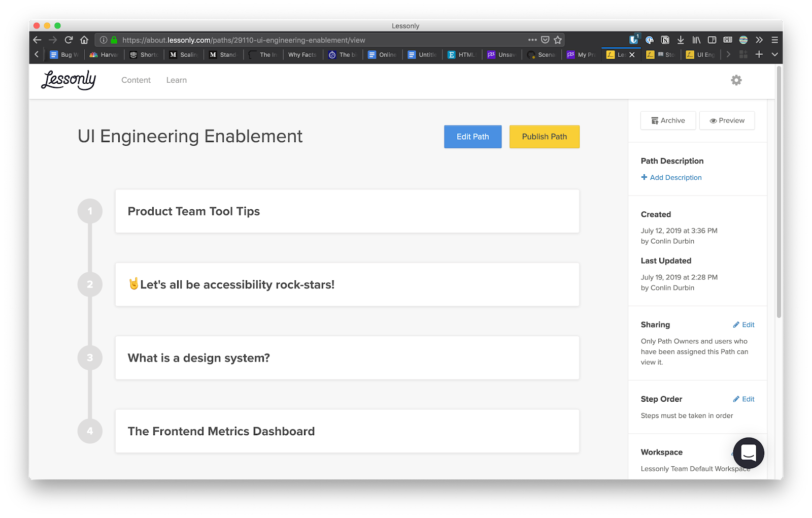Open the accessibility rock-stars lesson card

pos(347,284)
